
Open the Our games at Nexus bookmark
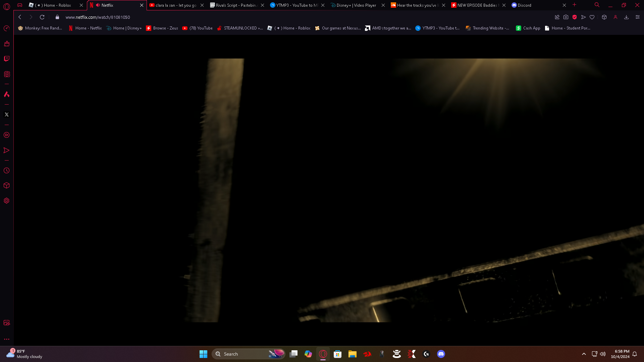tap(338, 28)
